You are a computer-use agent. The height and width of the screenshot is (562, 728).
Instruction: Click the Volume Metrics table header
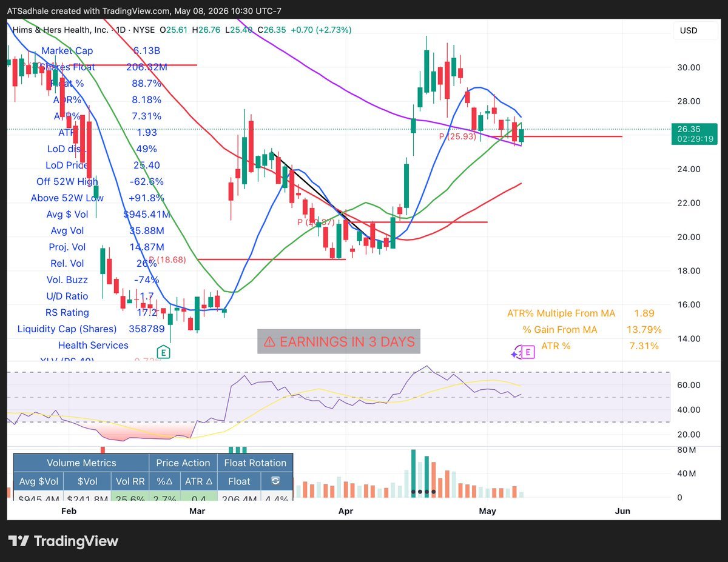point(81,463)
